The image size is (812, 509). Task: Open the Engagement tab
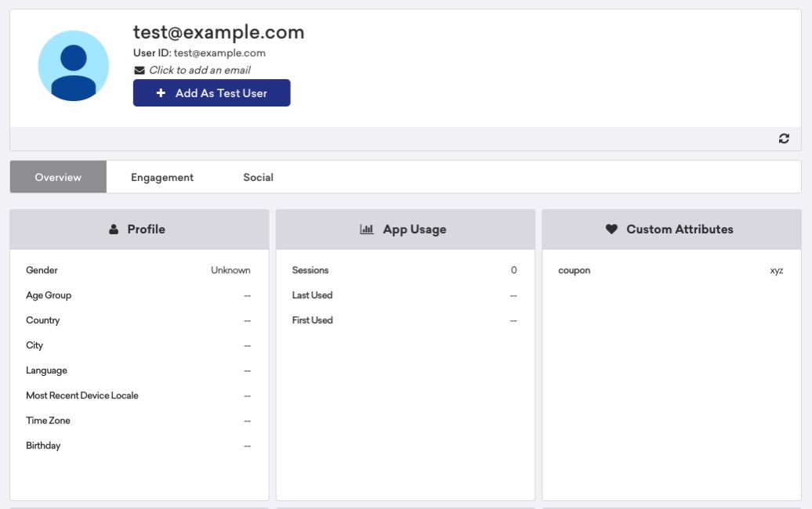(162, 177)
